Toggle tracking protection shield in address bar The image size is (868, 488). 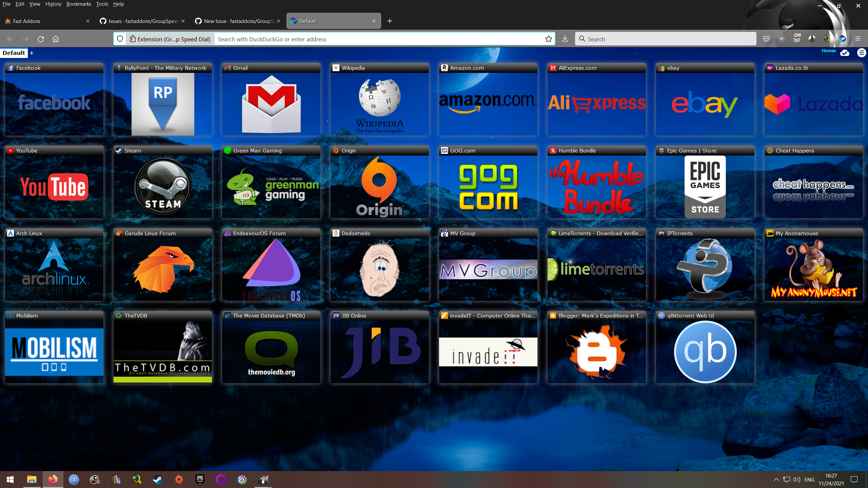point(120,39)
